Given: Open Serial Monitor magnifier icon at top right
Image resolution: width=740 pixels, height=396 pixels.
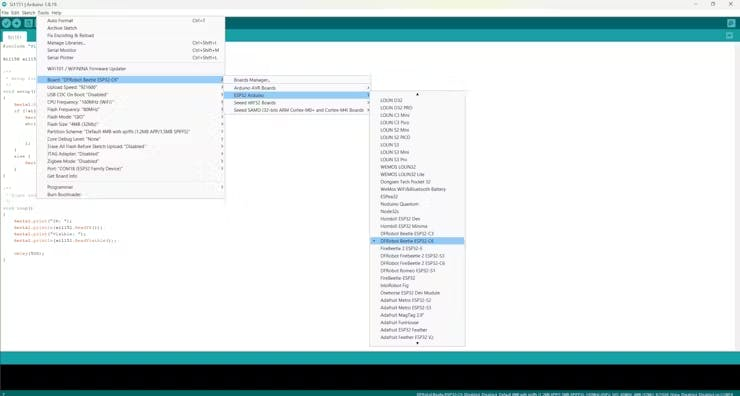Looking at the screenshot, I should pos(731,24).
